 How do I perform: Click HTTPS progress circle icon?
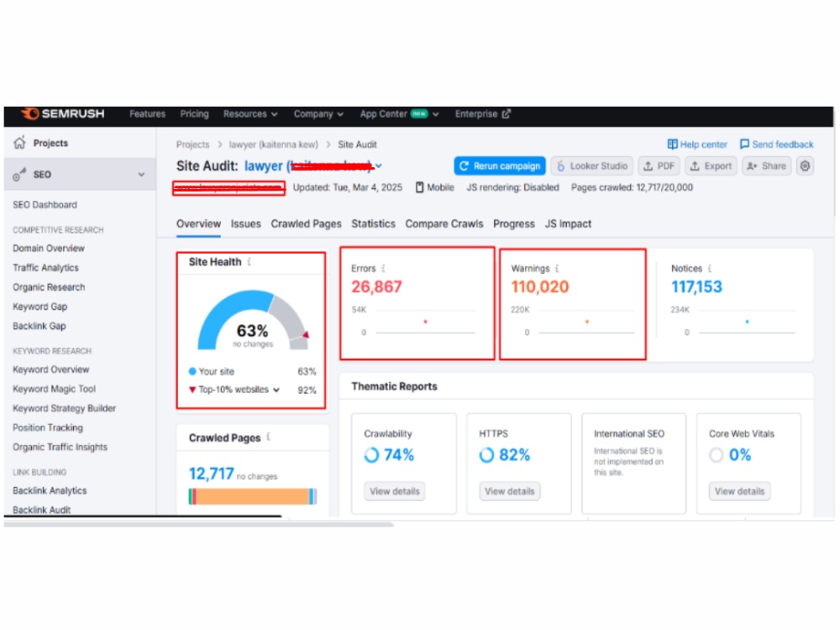tap(486, 454)
